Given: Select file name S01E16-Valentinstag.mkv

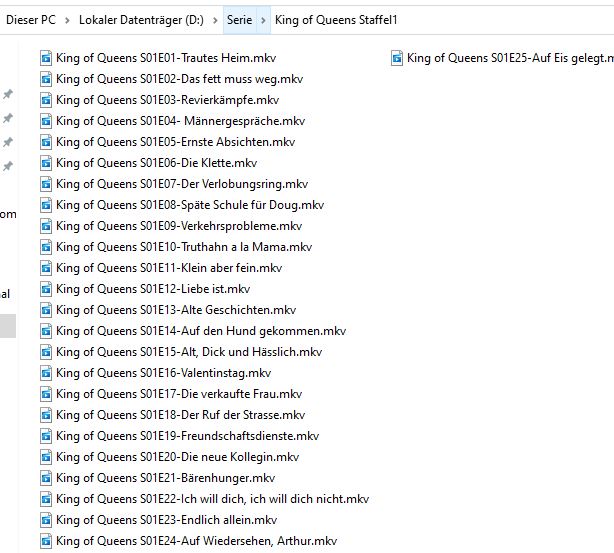Looking at the screenshot, I should click(164, 373).
